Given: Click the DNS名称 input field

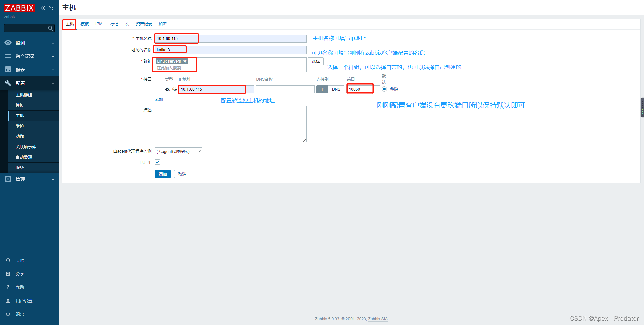Looking at the screenshot, I should 285,89.
